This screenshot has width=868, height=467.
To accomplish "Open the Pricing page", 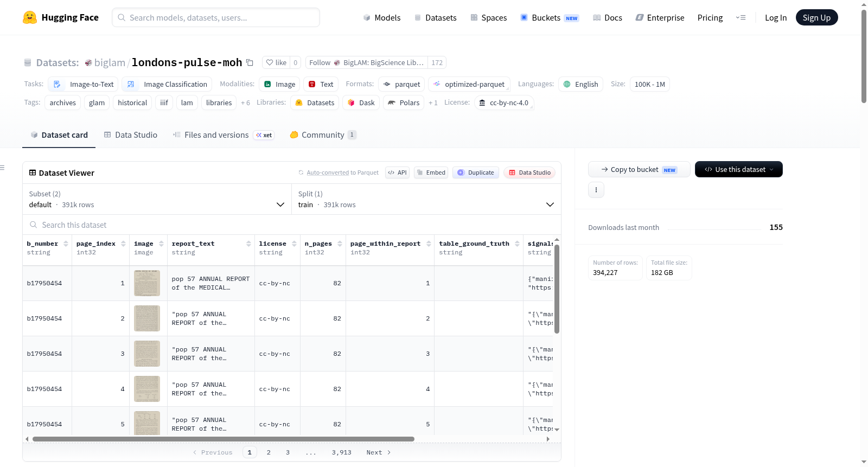I will pyautogui.click(x=710, y=17).
